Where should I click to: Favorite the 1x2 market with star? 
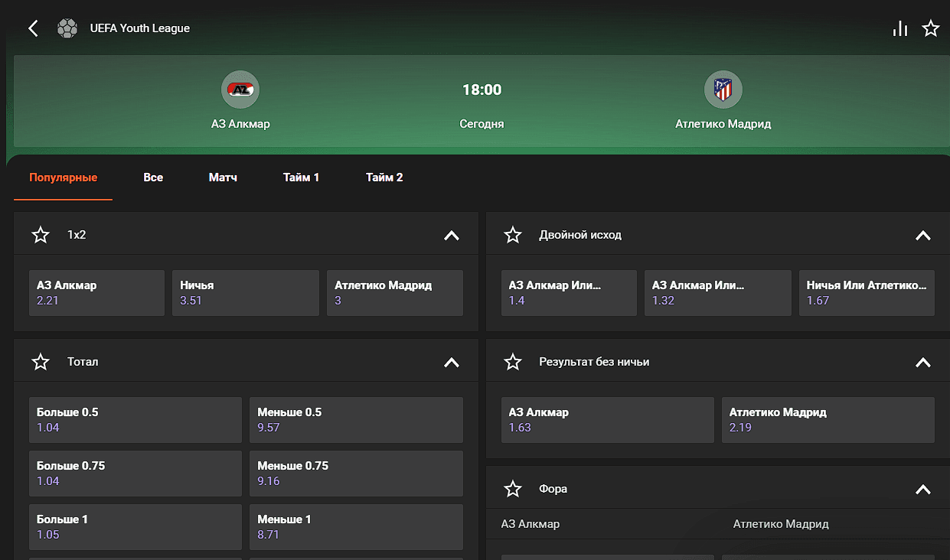[41, 235]
